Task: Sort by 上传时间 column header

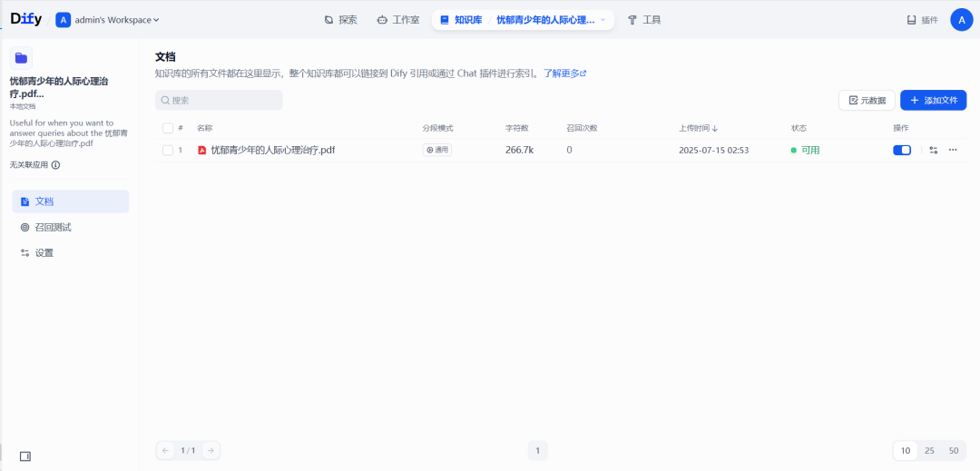Action: tap(699, 128)
